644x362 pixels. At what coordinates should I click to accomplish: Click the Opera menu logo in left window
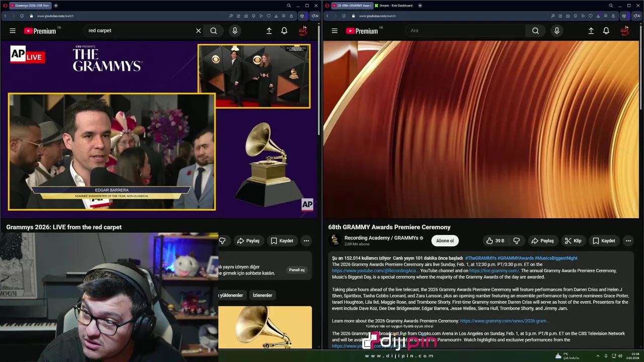click(5, 6)
